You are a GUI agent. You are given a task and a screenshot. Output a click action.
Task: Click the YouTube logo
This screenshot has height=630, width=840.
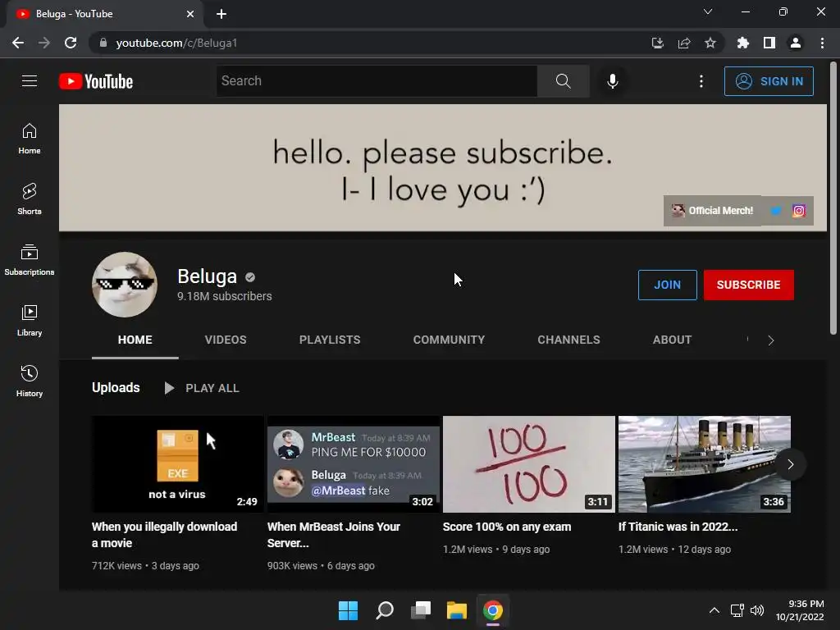coord(96,81)
